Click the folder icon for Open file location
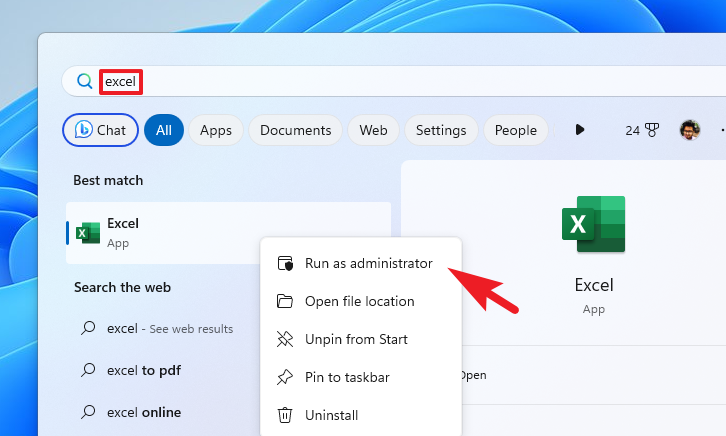Screen dimensions: 726x436 coord(285,301)
